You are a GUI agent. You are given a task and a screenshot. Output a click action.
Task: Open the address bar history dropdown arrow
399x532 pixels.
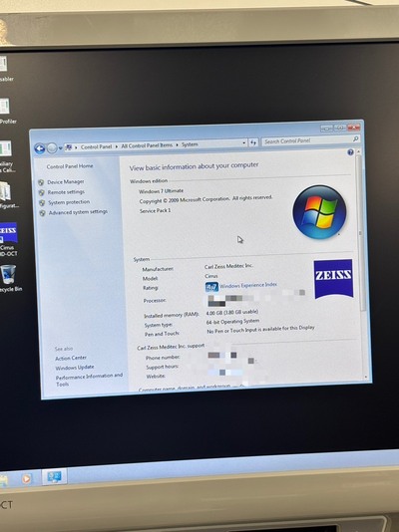click(243, 143)
